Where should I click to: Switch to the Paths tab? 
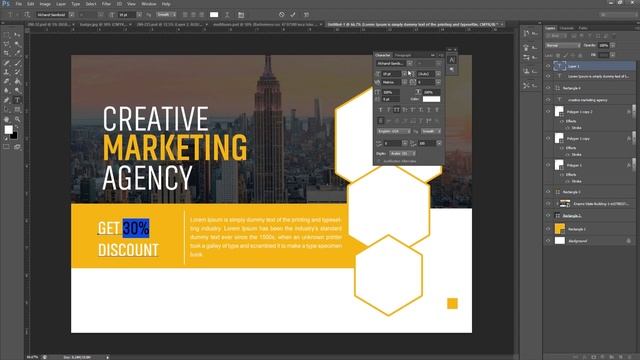(x=583, y=28)
